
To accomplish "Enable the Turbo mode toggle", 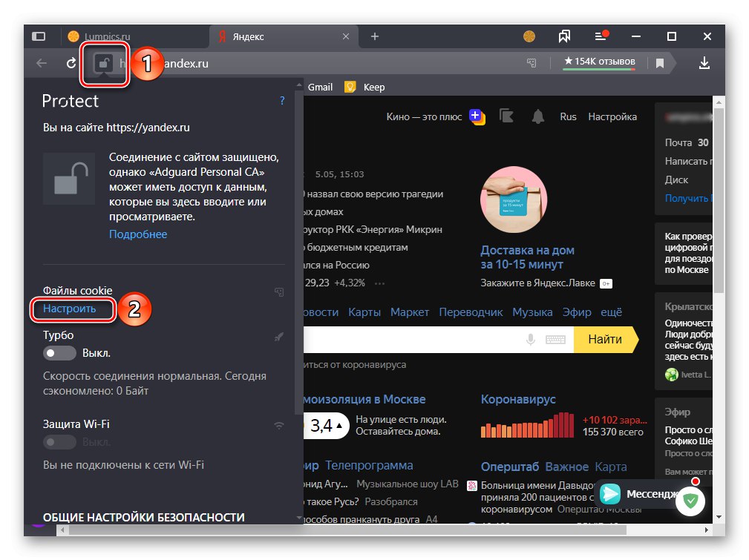I will click(59, 353).
